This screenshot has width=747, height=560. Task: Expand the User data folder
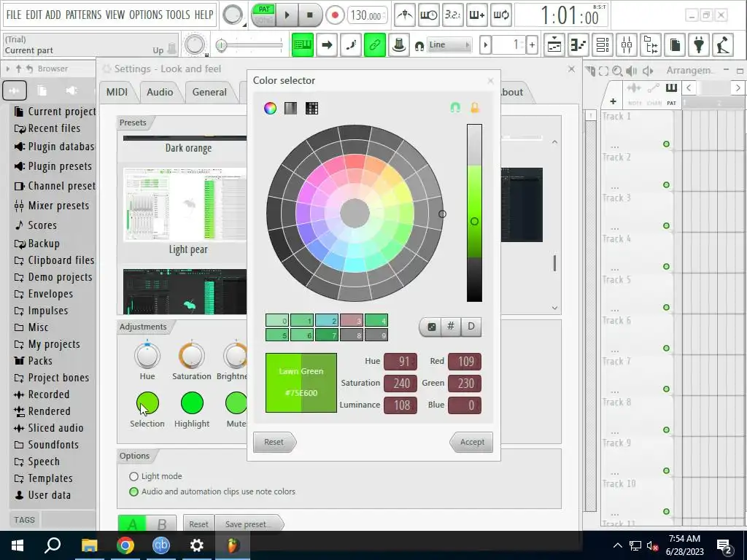pyautogui.click(x=42, y=495)
